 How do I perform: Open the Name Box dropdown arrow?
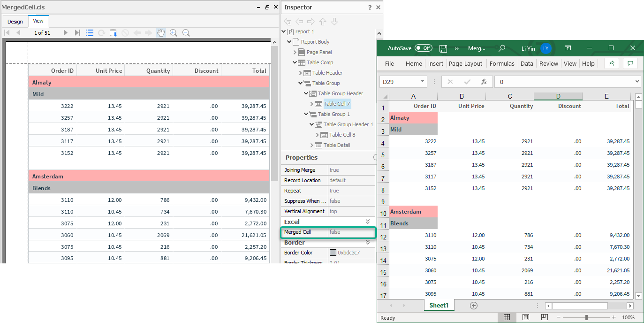pyautogui.click(x=423, y=82)
